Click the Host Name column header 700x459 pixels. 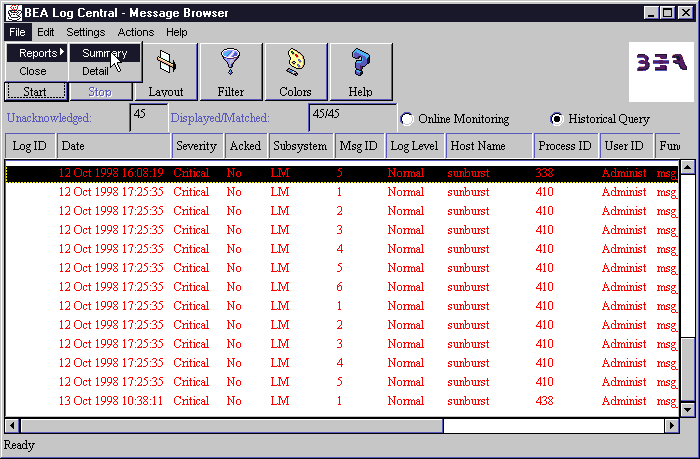[x=489, y=146]
